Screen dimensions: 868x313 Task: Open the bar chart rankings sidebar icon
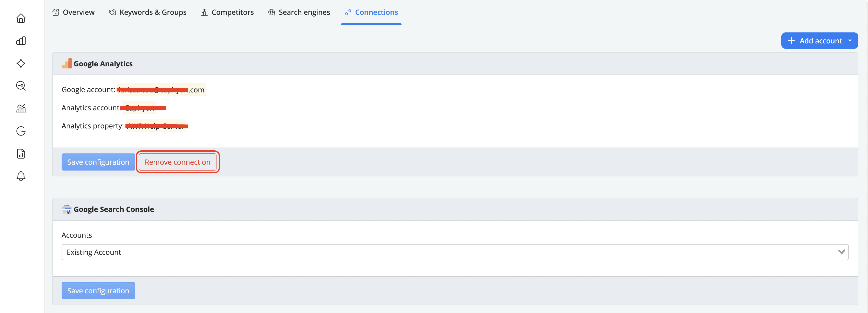tap(21, 41)
